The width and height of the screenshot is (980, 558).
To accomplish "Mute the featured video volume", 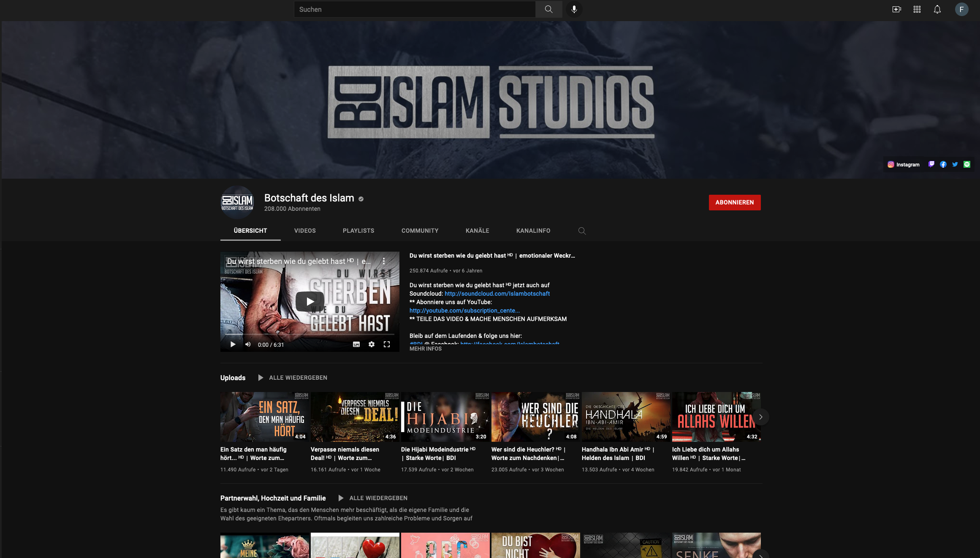I will [248, 345].
